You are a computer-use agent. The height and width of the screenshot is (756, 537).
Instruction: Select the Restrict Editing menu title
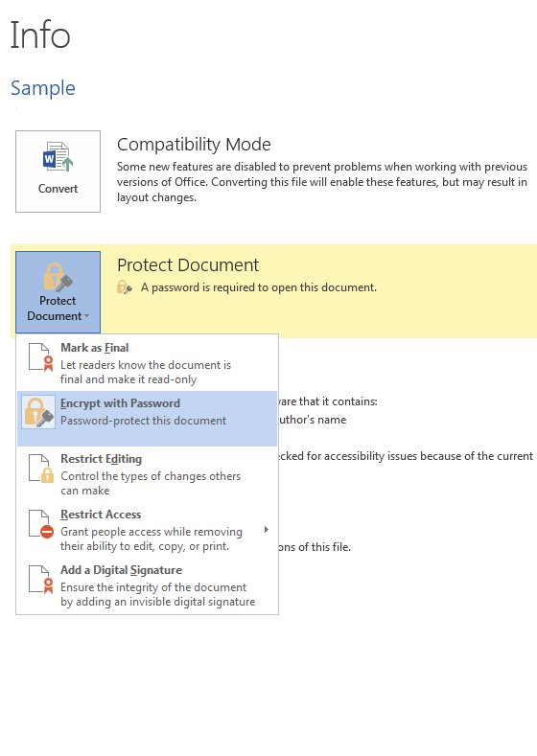(x=102, y=459)
